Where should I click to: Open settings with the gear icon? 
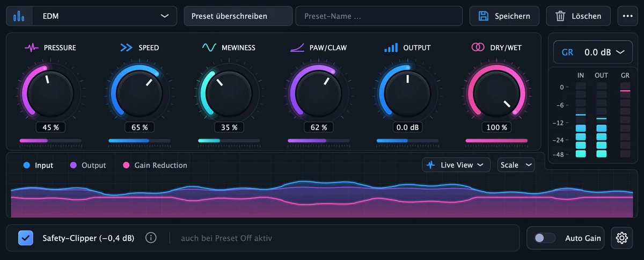tap(622, 237)
